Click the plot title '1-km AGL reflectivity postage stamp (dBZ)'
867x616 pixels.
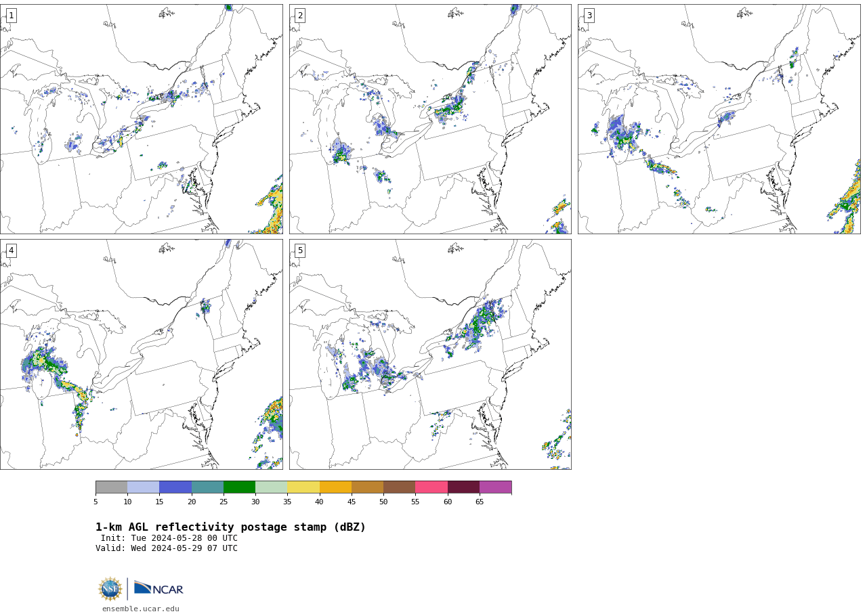[230, 527]
